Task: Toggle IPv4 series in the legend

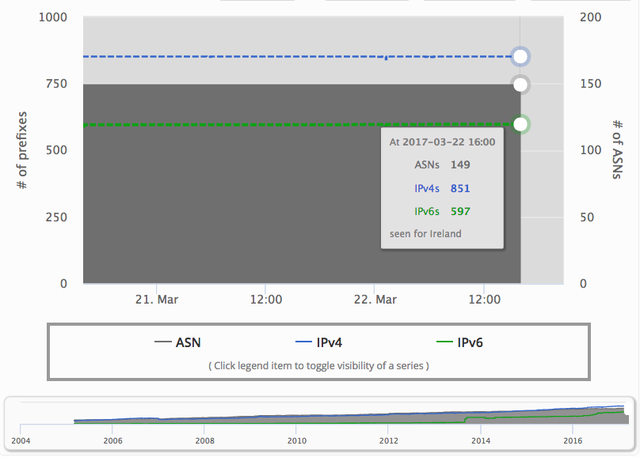Action: (319, 342)
